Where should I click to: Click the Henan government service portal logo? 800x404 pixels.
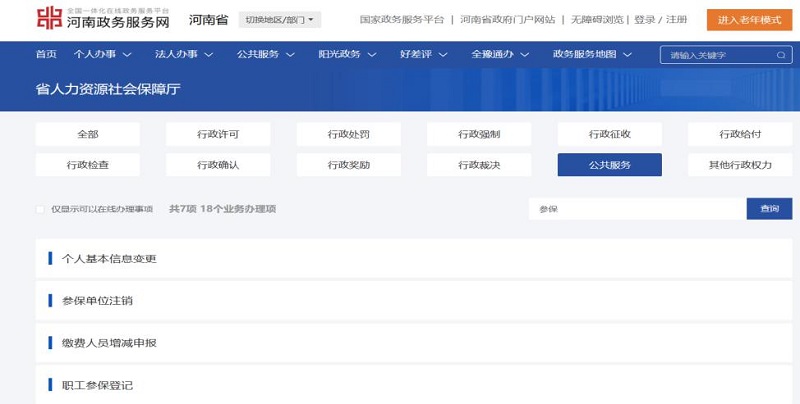pos(89,19)
